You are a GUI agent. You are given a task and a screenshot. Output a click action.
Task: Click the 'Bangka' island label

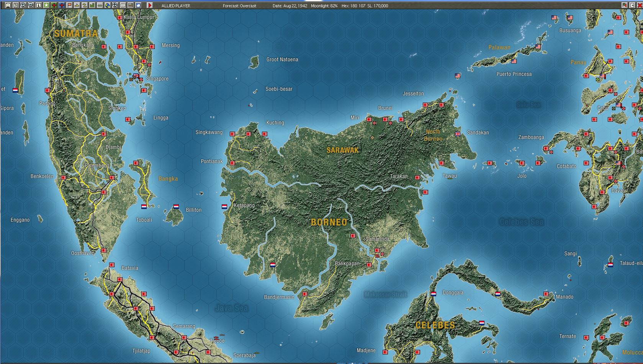[x=168, y=178]
